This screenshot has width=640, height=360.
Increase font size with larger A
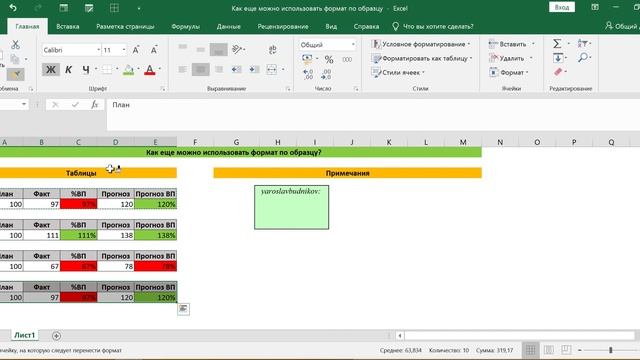[136, 50]
